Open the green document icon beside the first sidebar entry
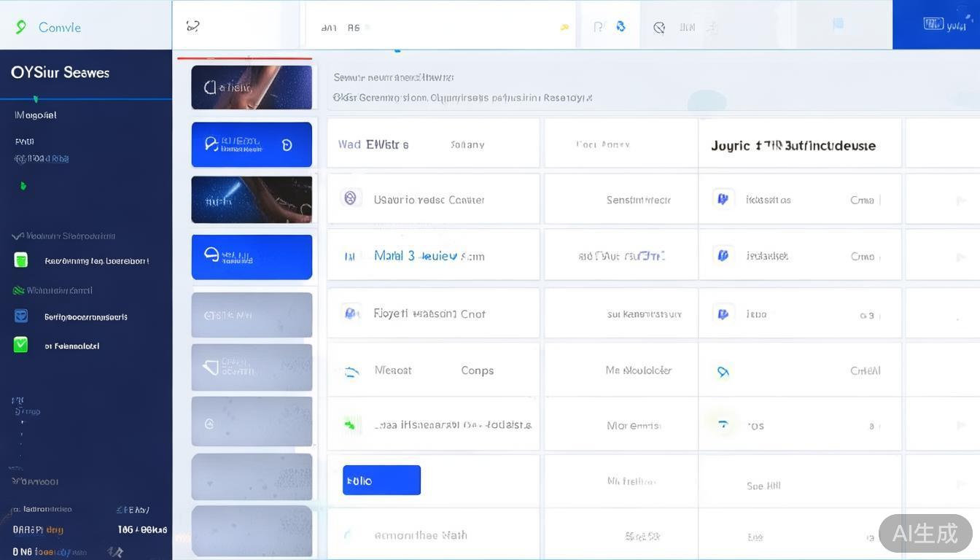 click(20, 260)
